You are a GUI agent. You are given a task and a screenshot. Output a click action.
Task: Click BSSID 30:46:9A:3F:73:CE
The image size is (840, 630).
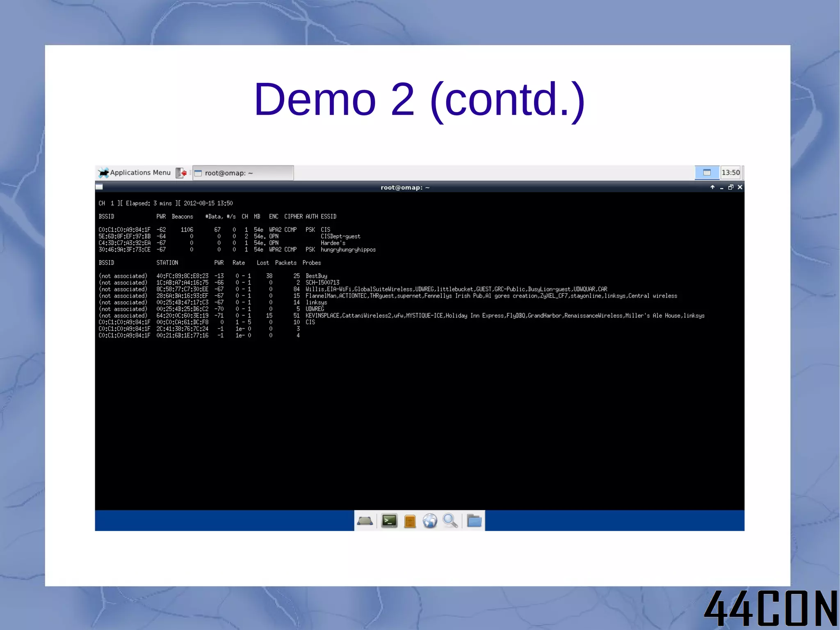pos(124,250)
